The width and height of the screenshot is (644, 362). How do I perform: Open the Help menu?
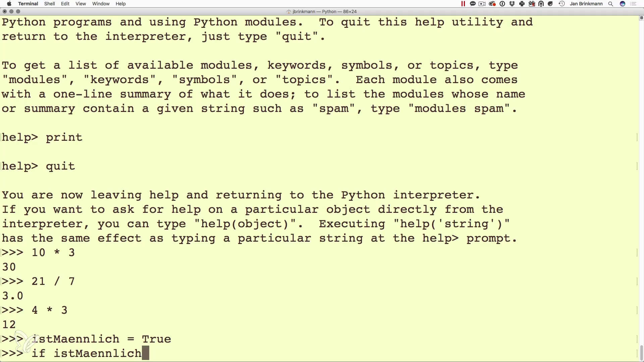120,4
